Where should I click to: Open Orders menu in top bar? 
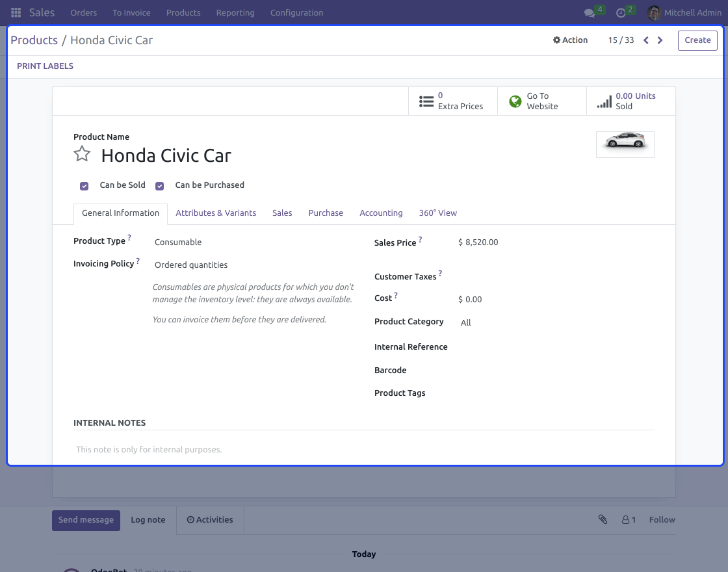[x=84, y=12]
